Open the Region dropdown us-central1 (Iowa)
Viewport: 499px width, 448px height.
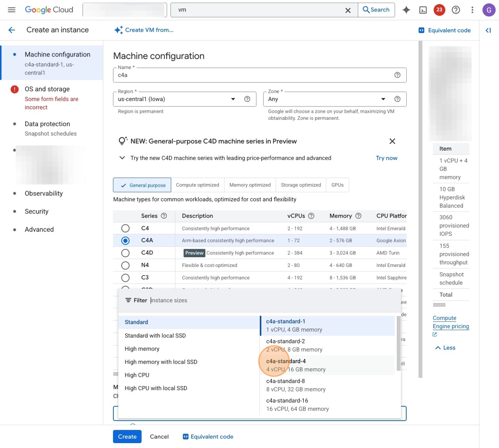184,99
